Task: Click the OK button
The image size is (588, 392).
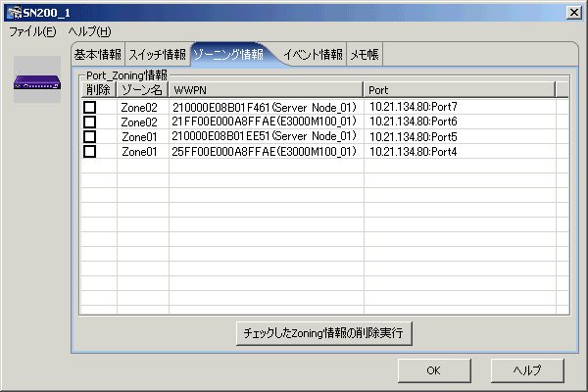Action: 434,370
